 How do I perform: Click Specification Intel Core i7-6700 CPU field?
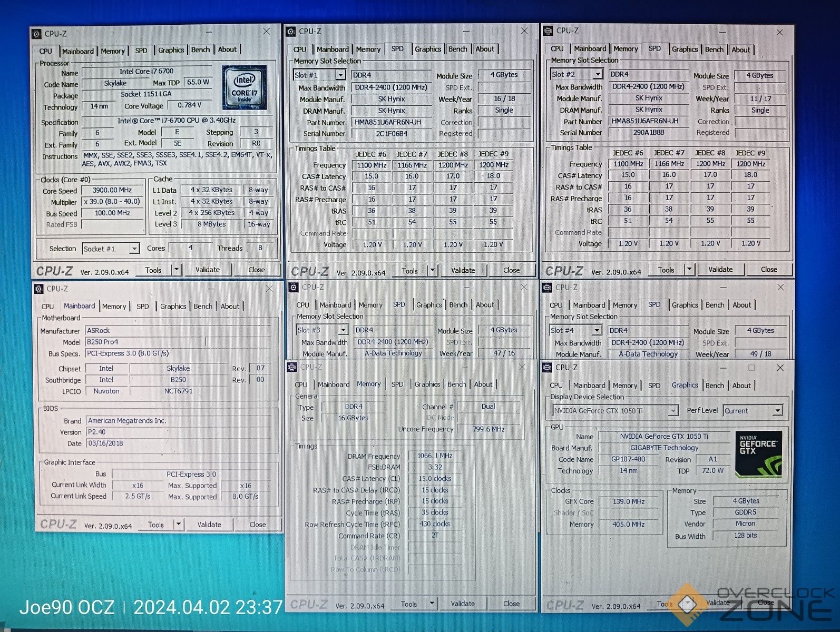pos(177,121)
